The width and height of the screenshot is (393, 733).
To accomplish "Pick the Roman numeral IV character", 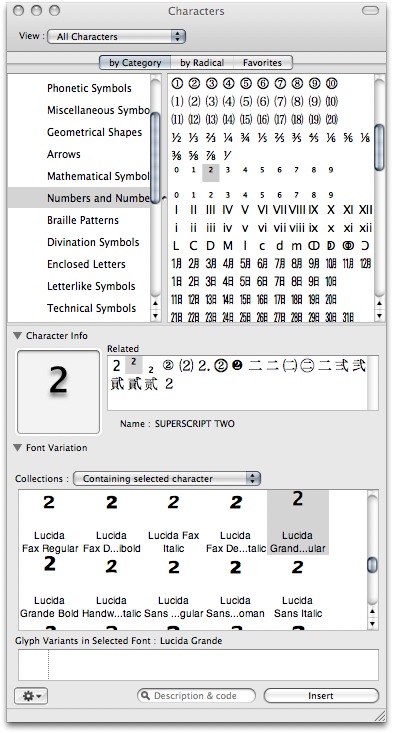I will click(x=228, y=210).
